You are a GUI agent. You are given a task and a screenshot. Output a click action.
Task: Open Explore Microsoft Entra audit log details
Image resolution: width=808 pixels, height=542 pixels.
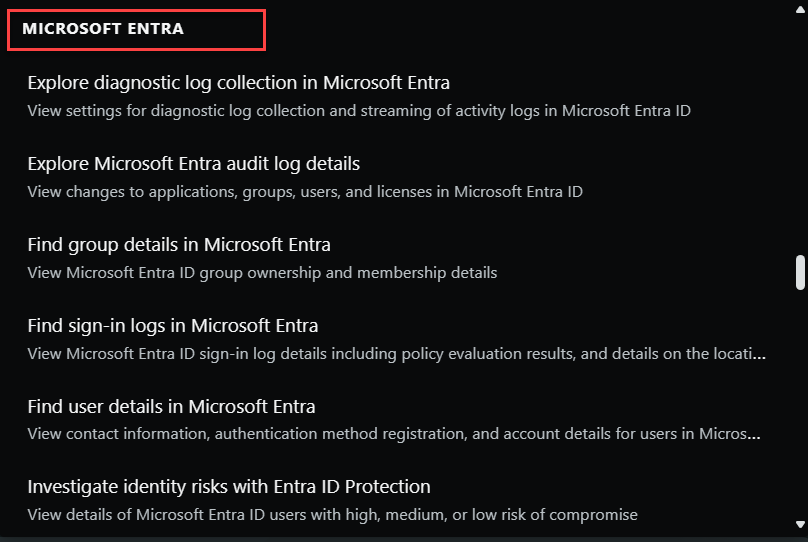tap(193, 163)
